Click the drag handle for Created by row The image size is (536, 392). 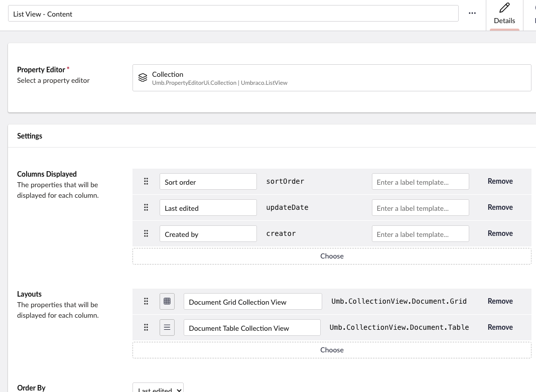[x=146, y=234]
